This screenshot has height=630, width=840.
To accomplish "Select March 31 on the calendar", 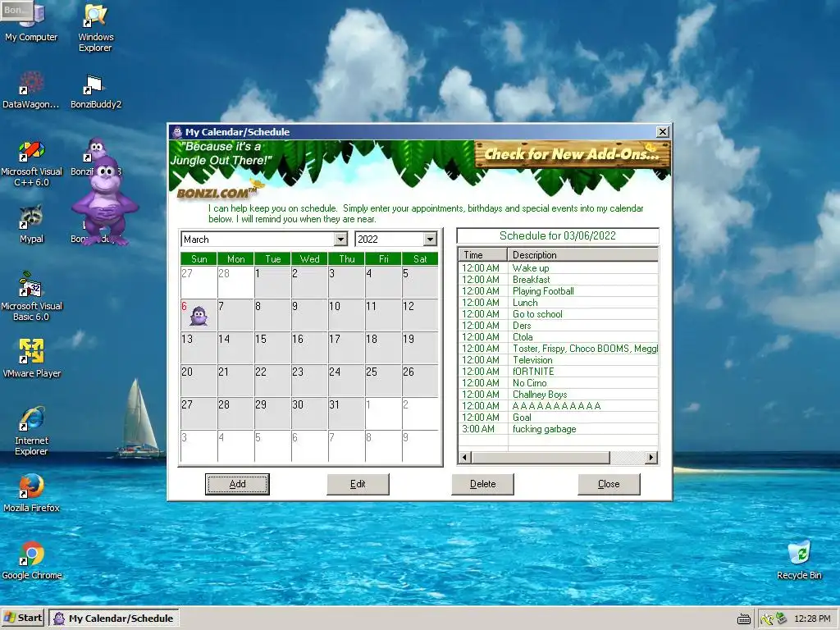I will (x=346, y=413).
